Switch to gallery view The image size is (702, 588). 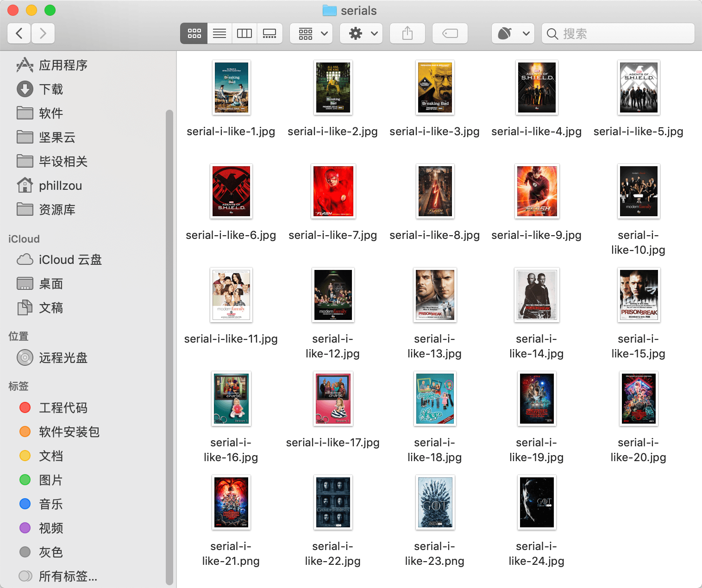(270, 33)
